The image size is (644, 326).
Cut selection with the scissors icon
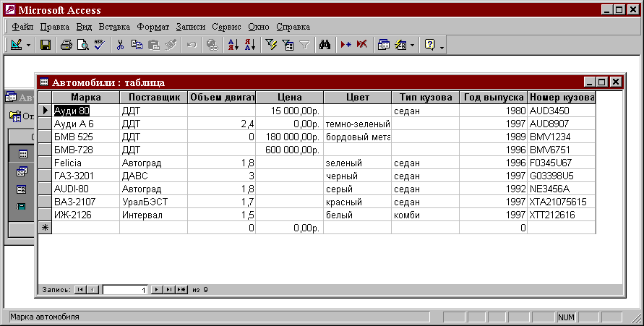tap(120, 44)
